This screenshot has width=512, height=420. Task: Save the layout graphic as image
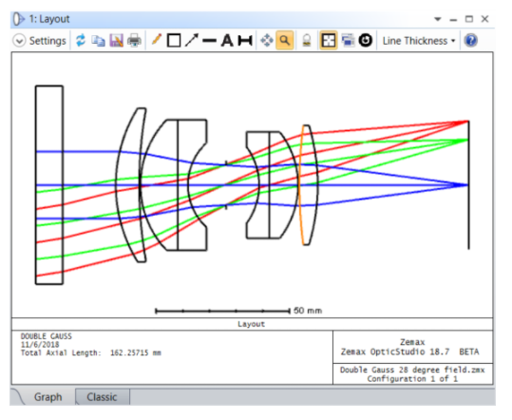(116, 41)
